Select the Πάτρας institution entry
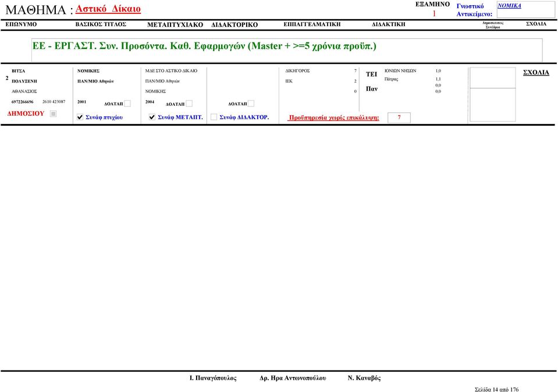This screenshot has height=392, width=558. (391, 79)
